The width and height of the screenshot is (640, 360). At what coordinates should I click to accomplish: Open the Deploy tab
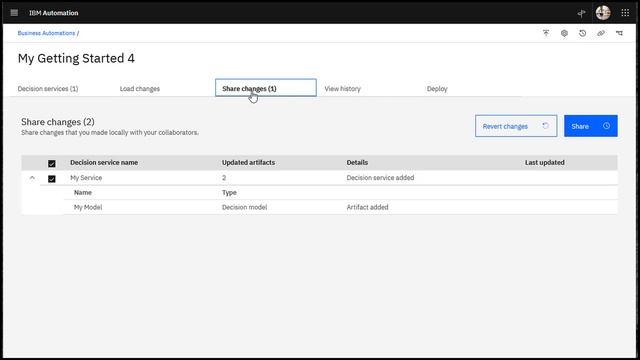click(437, 89)
